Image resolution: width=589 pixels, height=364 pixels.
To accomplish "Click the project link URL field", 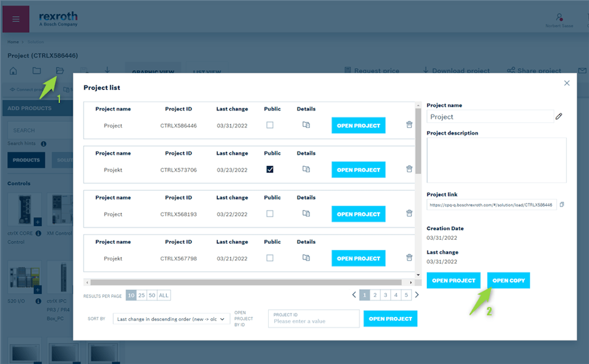I will [492, 205].
